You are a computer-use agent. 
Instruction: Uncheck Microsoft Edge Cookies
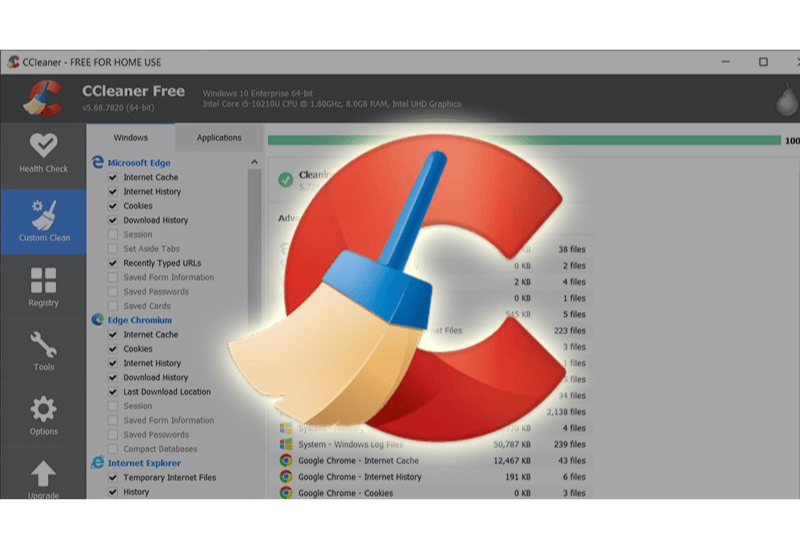(x=113, y=206)
